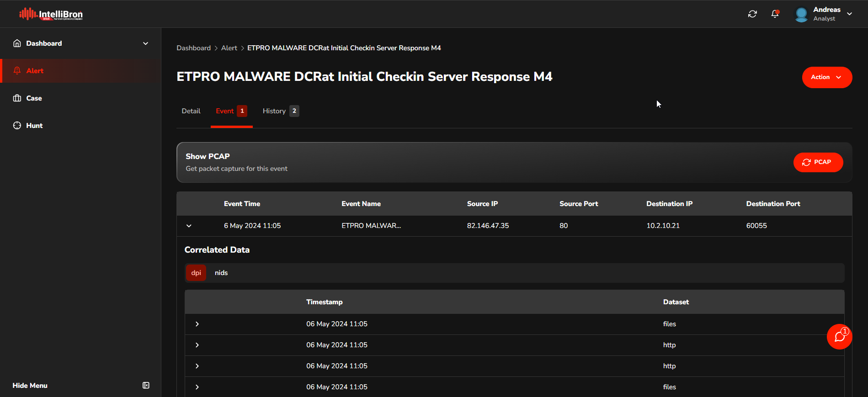Click the Event Name column header
This screenshot has height=397, width=868.
(x=361, y=204)
